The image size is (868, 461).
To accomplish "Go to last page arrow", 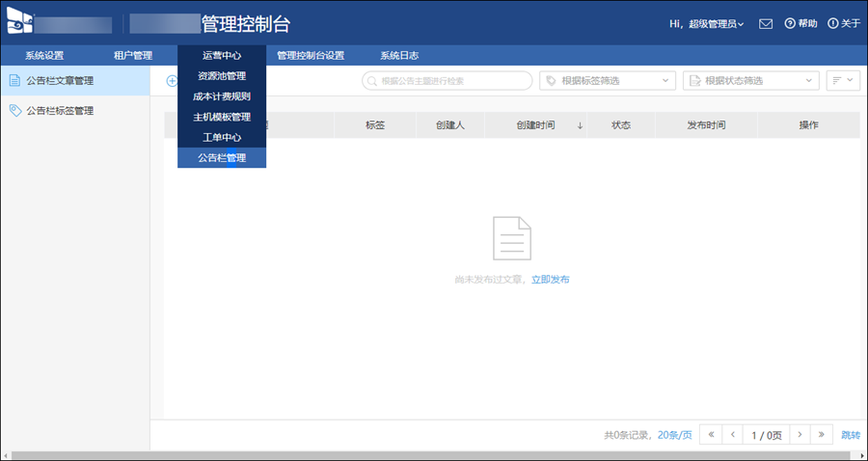I will 822,434.
